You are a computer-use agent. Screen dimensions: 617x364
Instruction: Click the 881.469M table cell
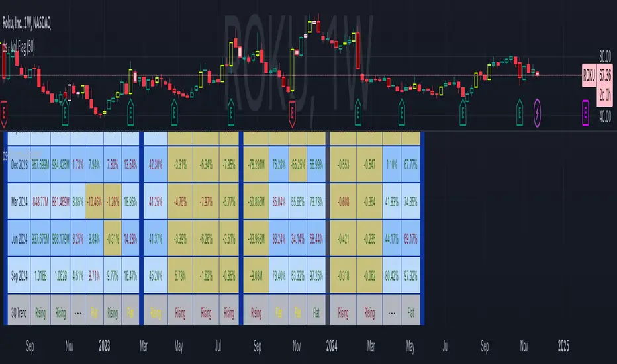(61, 201)
